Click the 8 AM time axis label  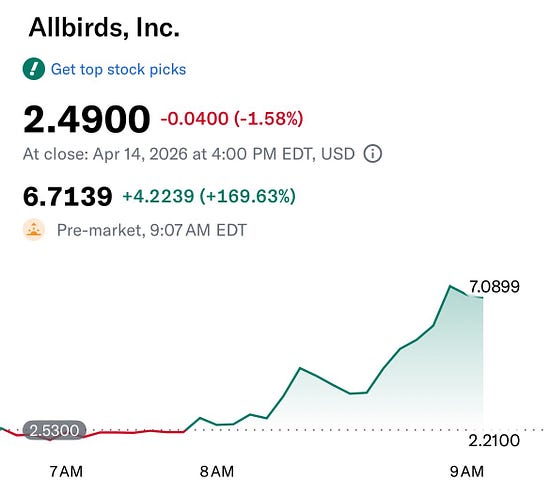pos(217,471)
